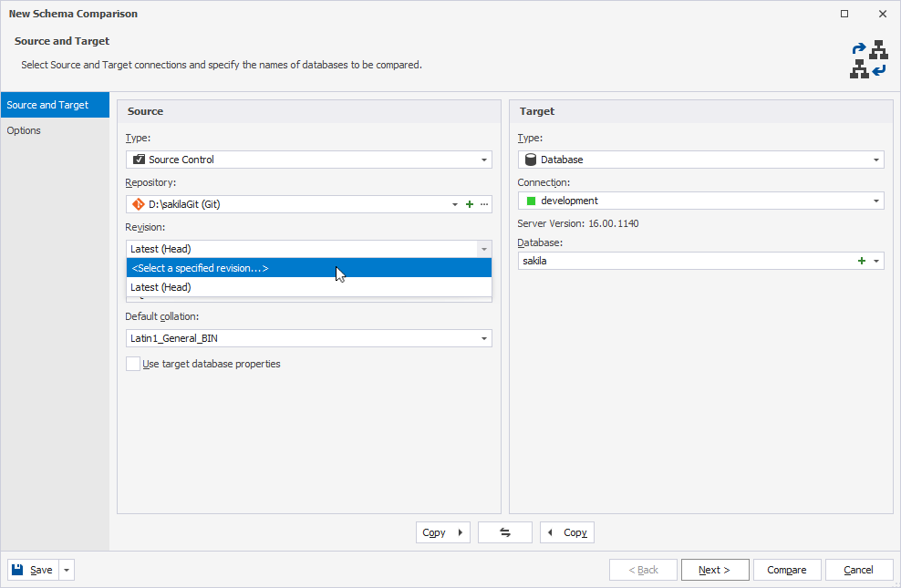
Task: Click the Git diamond icon beside sakilaGit repository
Action: 137,204
